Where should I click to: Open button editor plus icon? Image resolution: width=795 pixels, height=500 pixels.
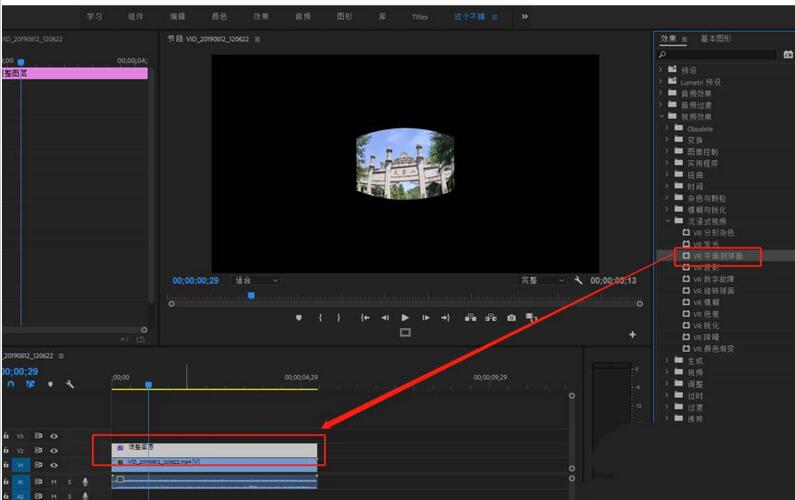(632, 334)
